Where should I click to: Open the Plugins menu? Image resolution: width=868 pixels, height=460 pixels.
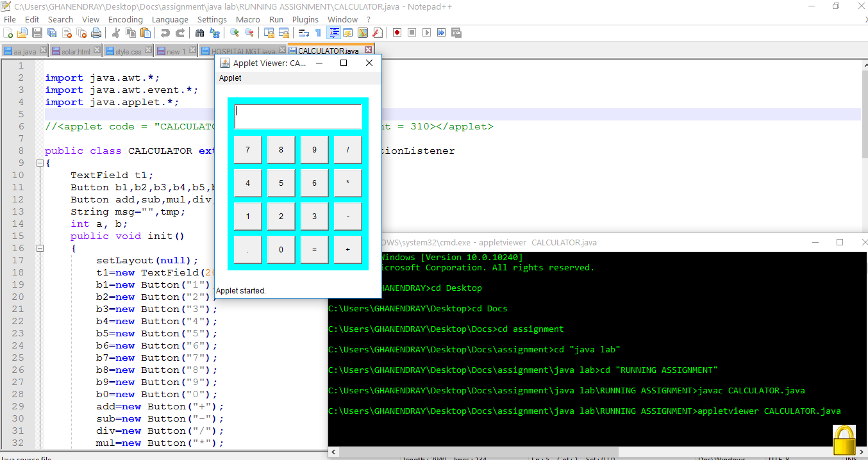[x=305, y=19]
